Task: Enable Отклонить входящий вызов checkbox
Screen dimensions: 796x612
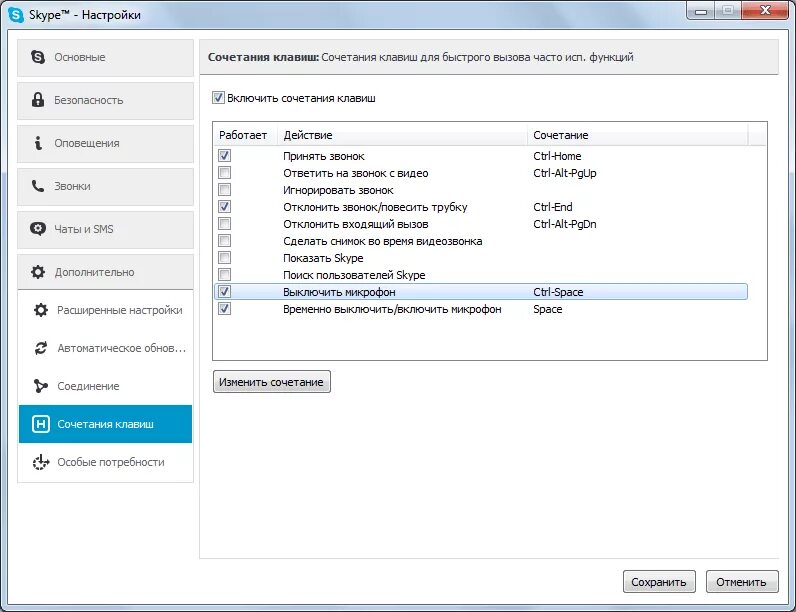Action: (224, 223)
